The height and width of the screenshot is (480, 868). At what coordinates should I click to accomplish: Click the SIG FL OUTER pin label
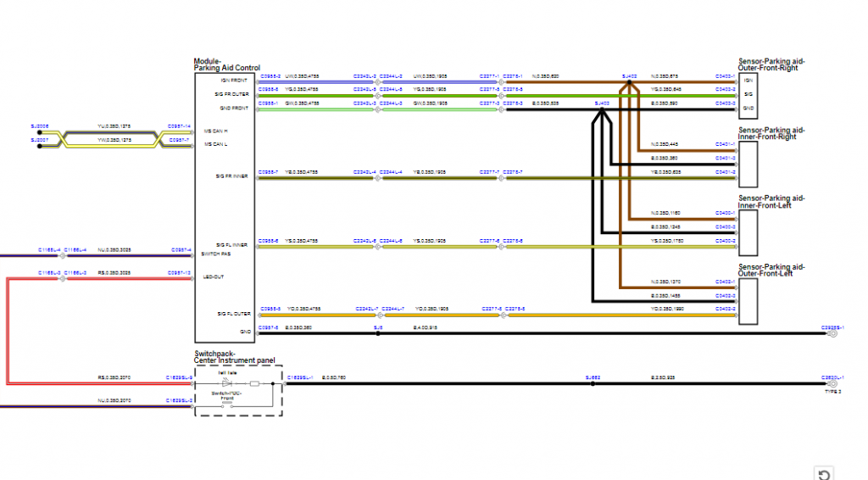(234, 314)
